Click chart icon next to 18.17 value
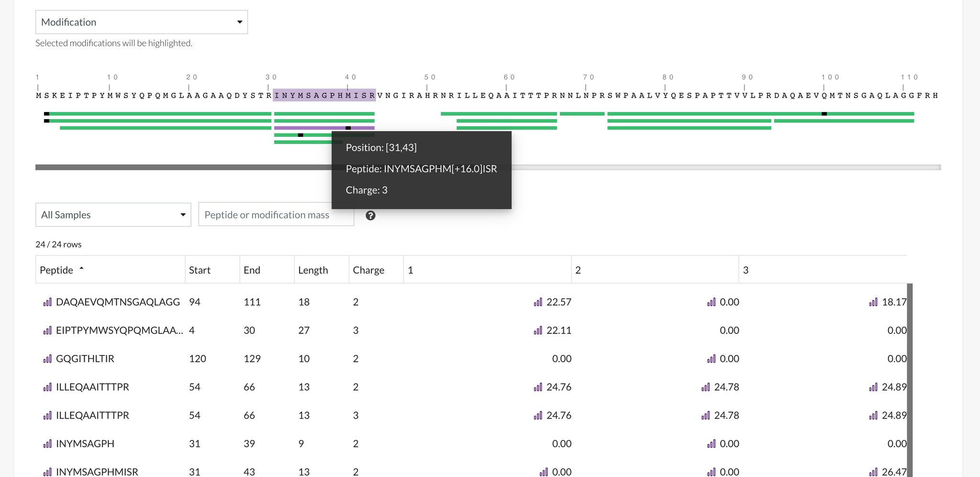 [x=873, y=302]
